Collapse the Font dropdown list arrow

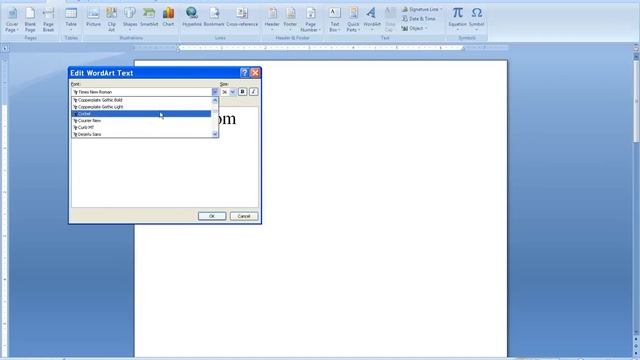tap(215, 92)
